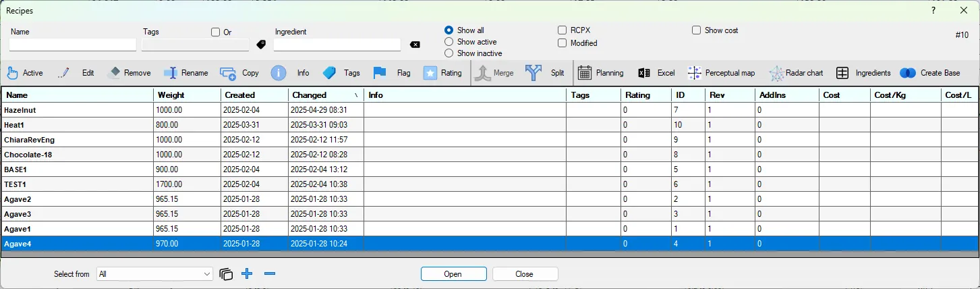980x289 pixels.
Task: Click the select-all stacked pages icon
Action: pos(226,274)
